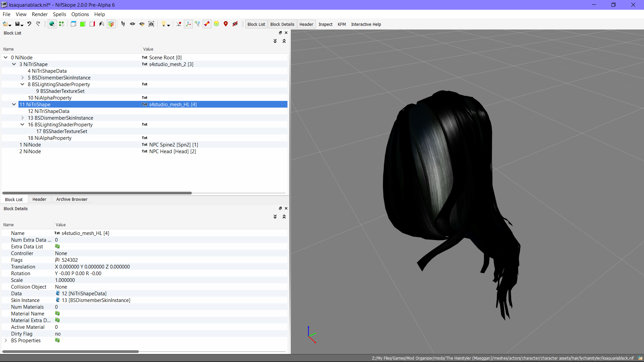Activate the Select Vertices dots tool
This screenshot has width=644, height=362.
(61, 24)
